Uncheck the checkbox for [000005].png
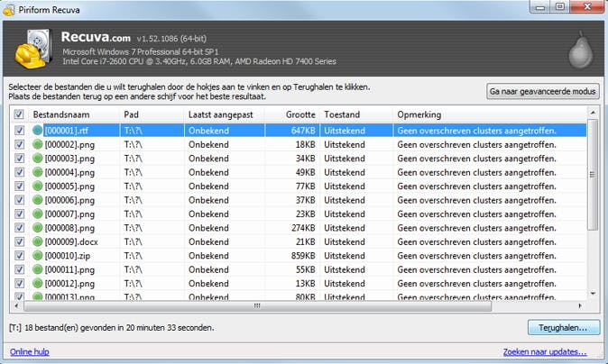This screenshot has width=608, height=364. click(19, 187)
